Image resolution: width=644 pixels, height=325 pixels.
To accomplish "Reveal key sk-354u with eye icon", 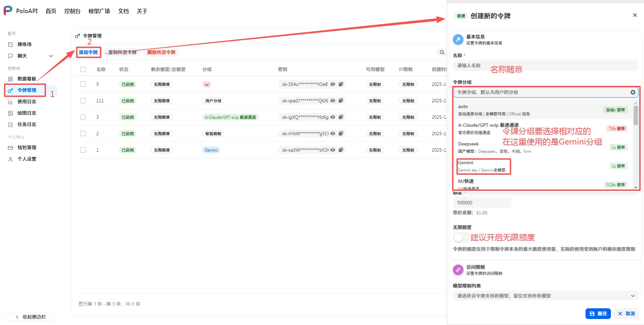I will pyautogui.click(x=333, y=84).
